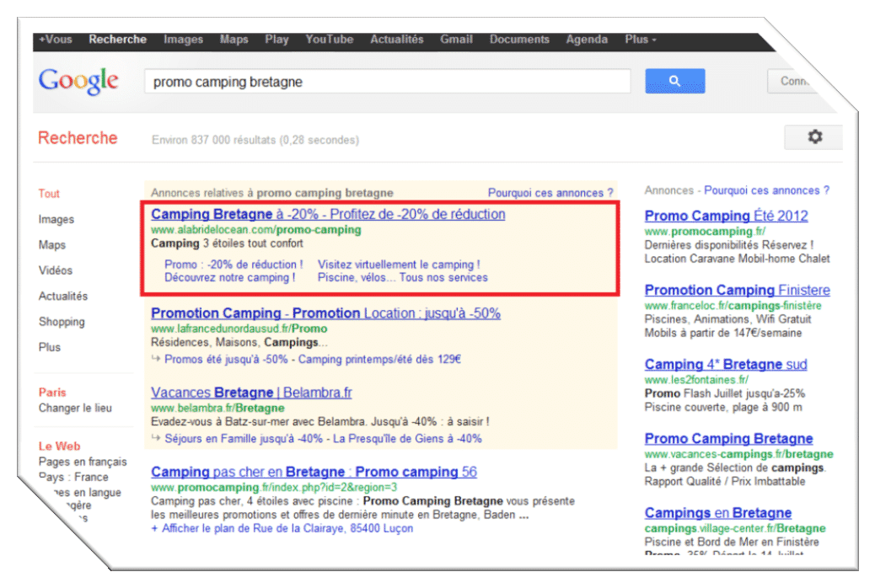
Task: Click the Google logo
Action: click(x=78, y=82)
